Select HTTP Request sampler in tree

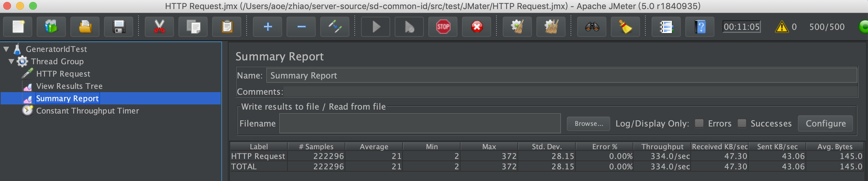click(x=63, y=74)
